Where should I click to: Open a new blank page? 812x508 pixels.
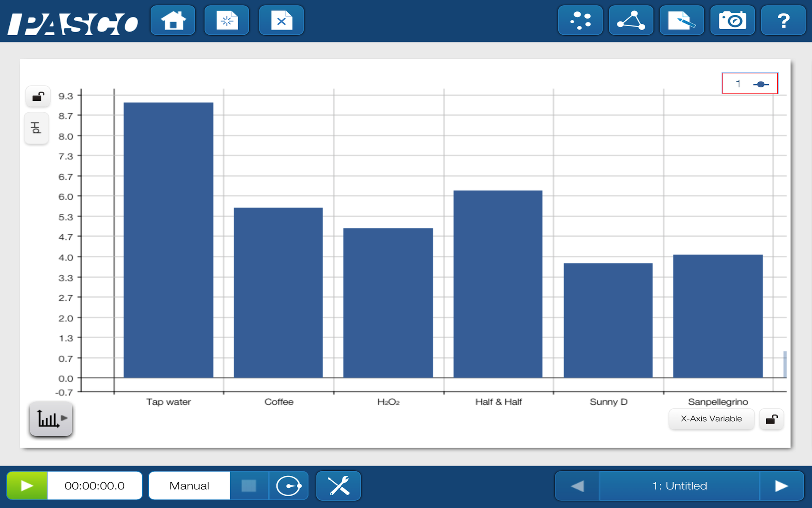point(227,20)
